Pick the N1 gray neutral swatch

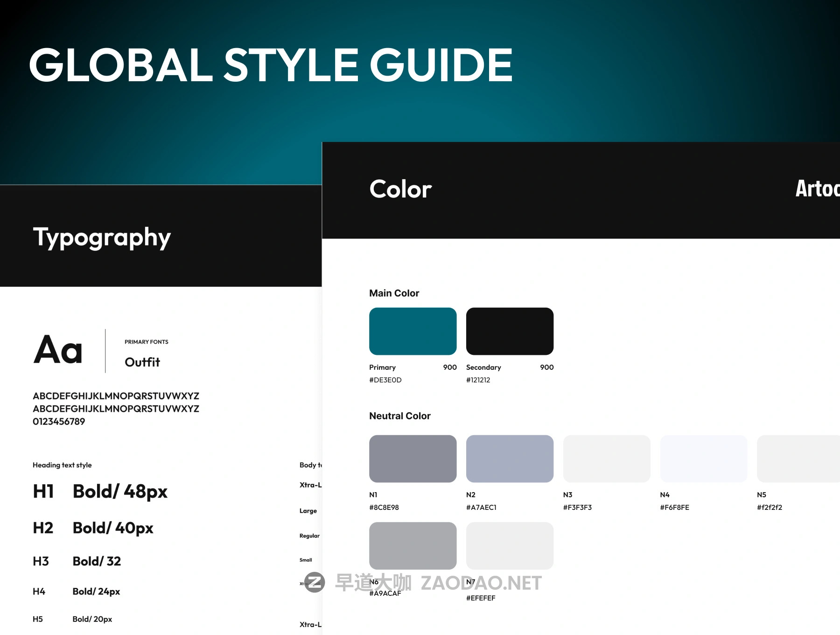[413, 459]
